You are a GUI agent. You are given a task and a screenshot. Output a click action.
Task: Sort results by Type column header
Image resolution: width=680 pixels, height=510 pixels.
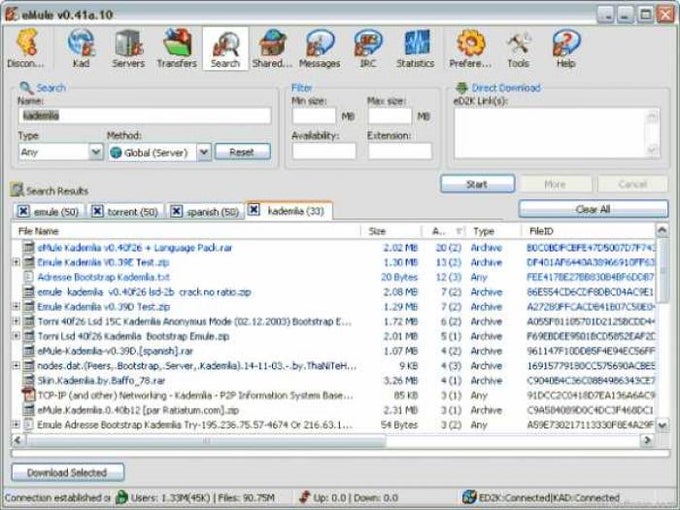click(x=494, y=231)
